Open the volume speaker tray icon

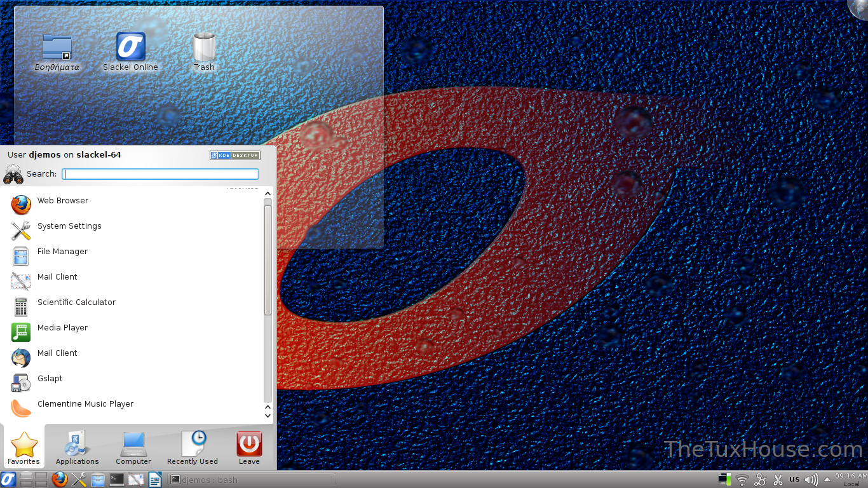point(811,480)
